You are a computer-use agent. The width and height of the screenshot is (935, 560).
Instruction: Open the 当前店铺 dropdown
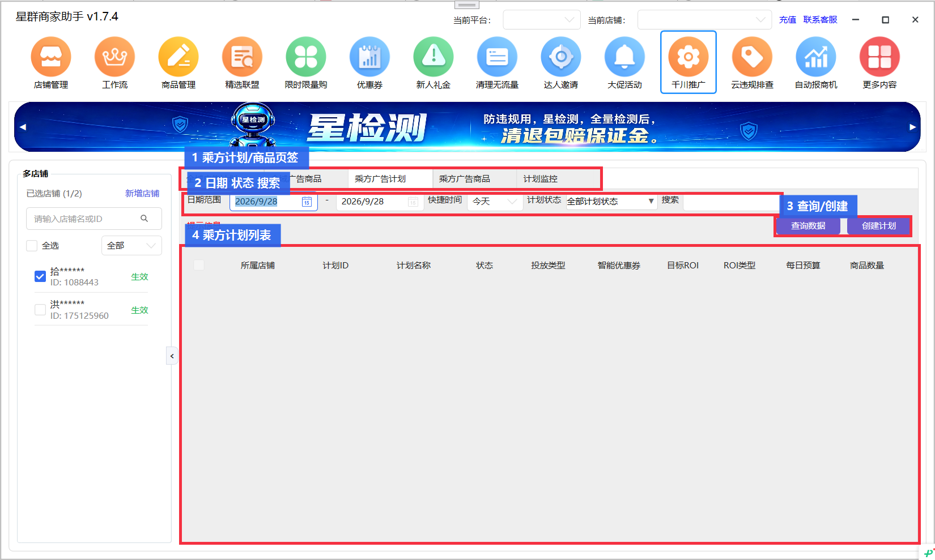point(704,20)
